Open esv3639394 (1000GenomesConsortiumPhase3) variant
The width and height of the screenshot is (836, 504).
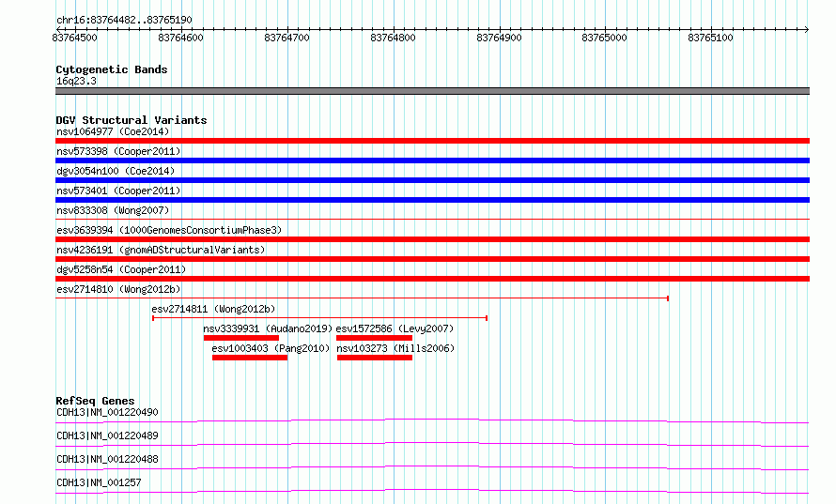click(x=169, y=230)
